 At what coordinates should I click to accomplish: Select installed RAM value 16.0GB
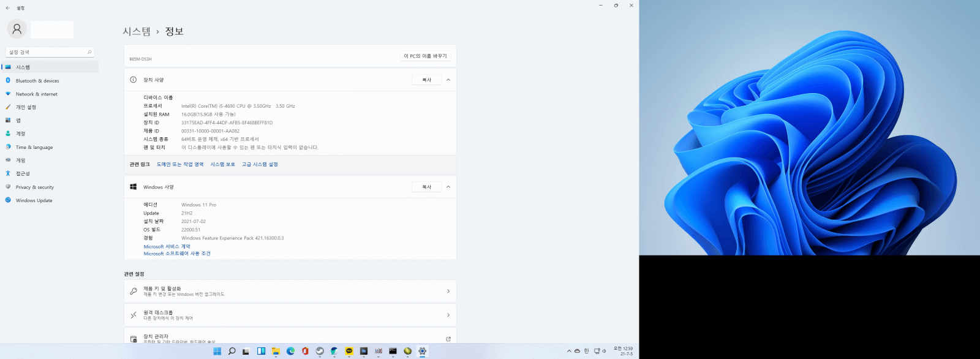point(208,115)
